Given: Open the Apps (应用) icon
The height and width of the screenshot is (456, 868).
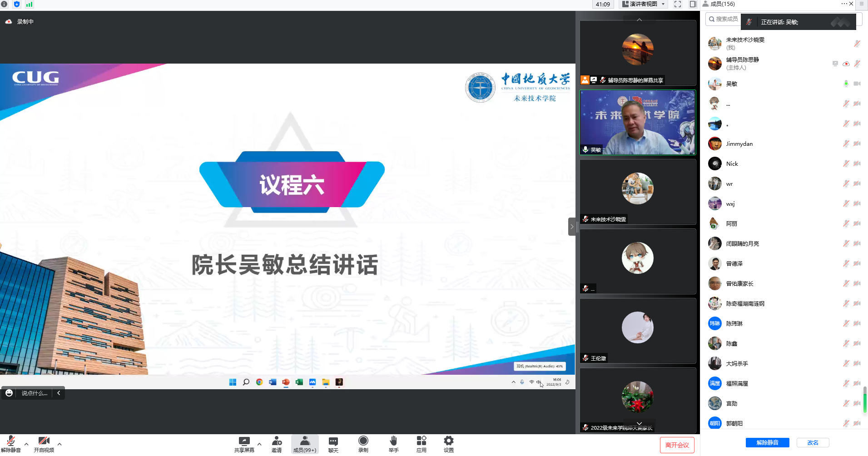Looking at the screenshot, I should pyautogui.click(x=421, y=444).
